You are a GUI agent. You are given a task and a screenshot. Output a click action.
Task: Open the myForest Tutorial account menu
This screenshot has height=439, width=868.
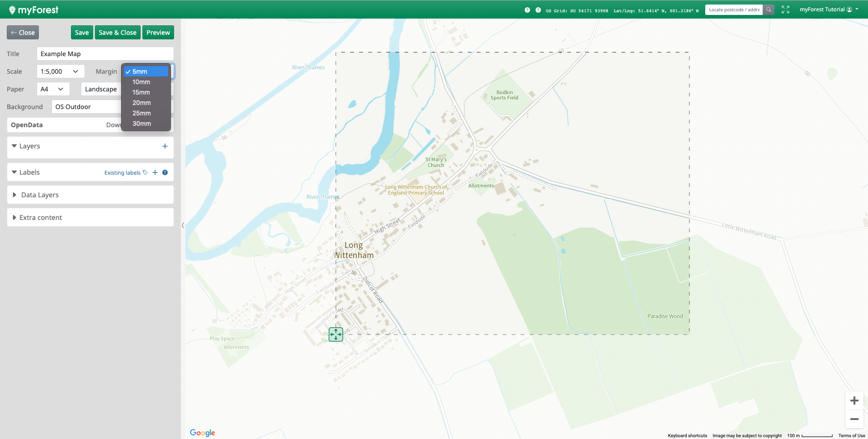coord(829,10)
